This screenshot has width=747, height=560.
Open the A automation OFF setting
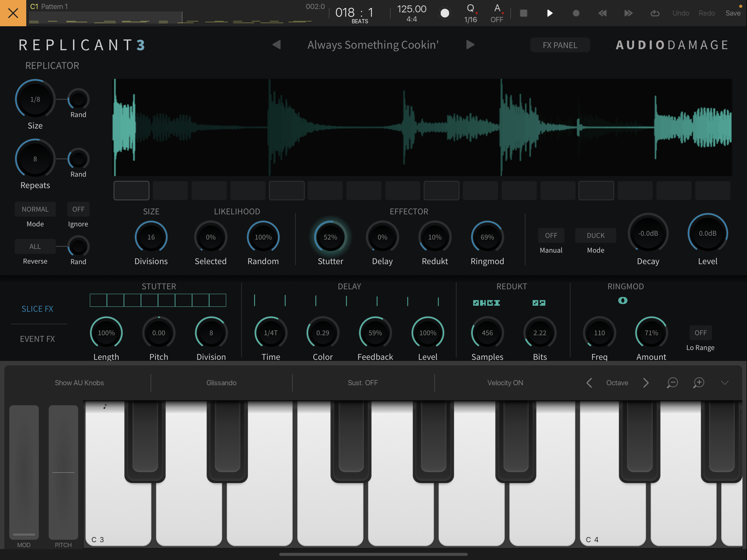[x=497, y=13]
